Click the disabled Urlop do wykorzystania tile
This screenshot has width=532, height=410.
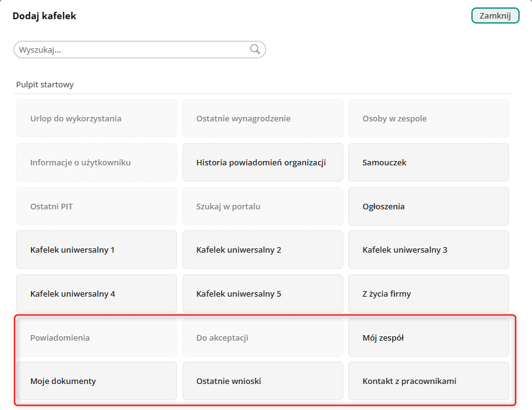click(97, 118)
